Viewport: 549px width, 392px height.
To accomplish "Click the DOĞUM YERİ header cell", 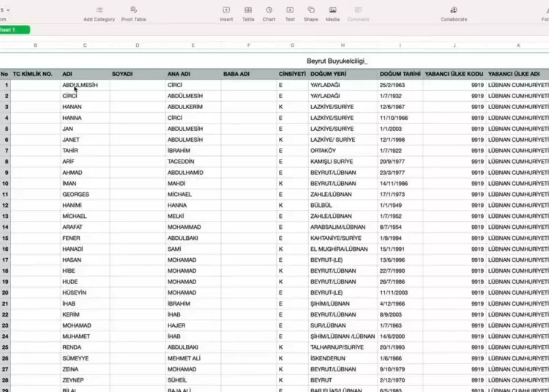I will 343,74.
